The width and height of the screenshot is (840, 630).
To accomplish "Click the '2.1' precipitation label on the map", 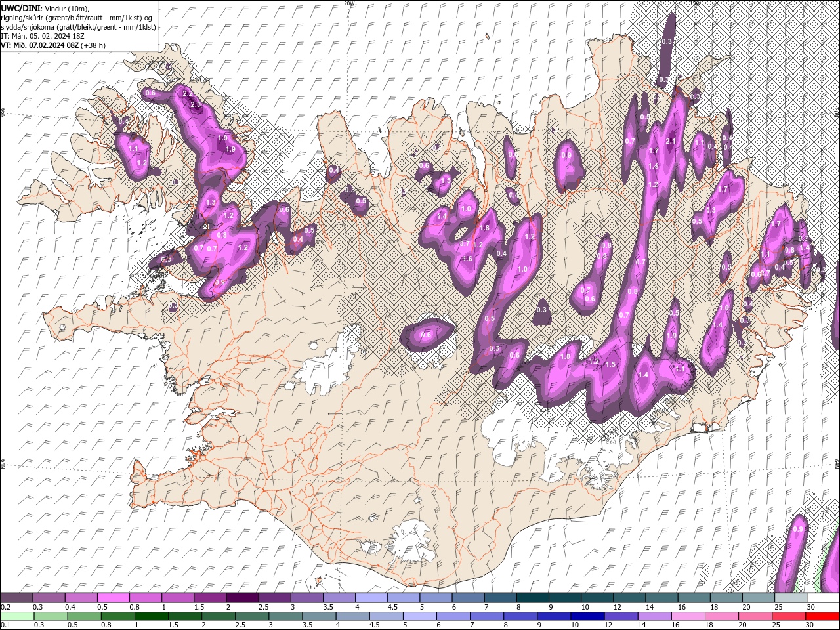I will pos(671,141).
